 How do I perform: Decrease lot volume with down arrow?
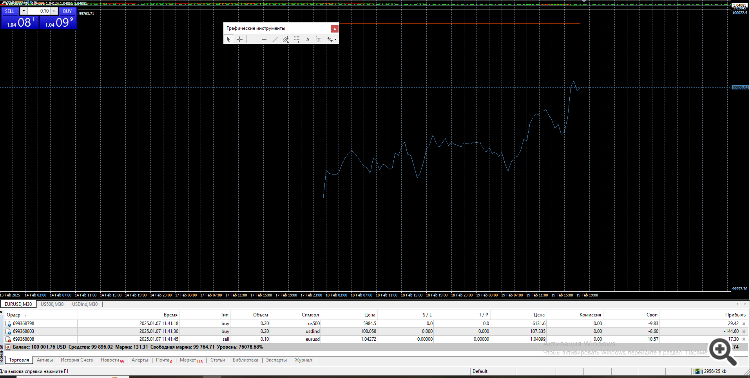[23, 11]
